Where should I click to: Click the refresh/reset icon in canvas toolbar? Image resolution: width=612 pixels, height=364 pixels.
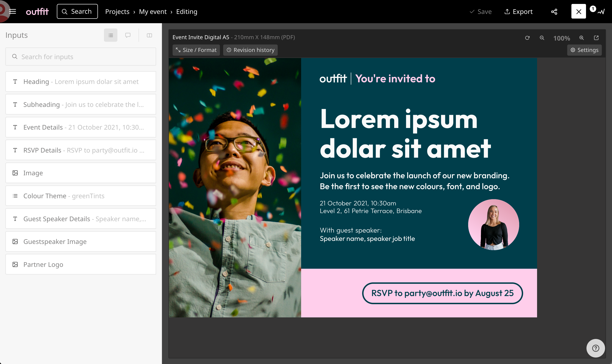click(527, 38)
